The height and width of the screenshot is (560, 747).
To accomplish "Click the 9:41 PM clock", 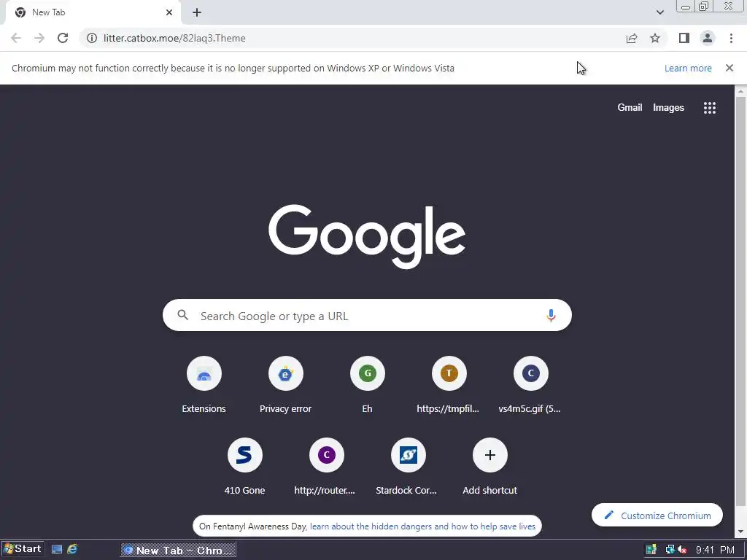I will pos(715,550).
